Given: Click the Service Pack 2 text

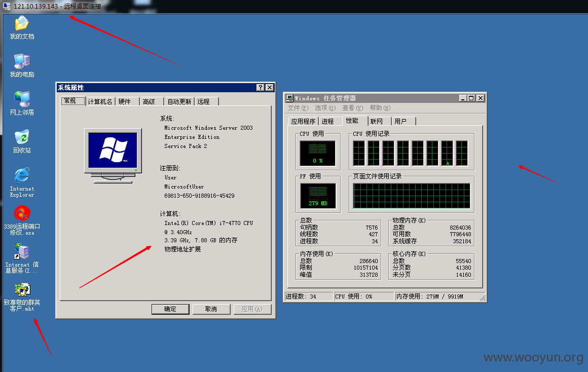Looking at the screenshot, I should [x=186, y=146].
